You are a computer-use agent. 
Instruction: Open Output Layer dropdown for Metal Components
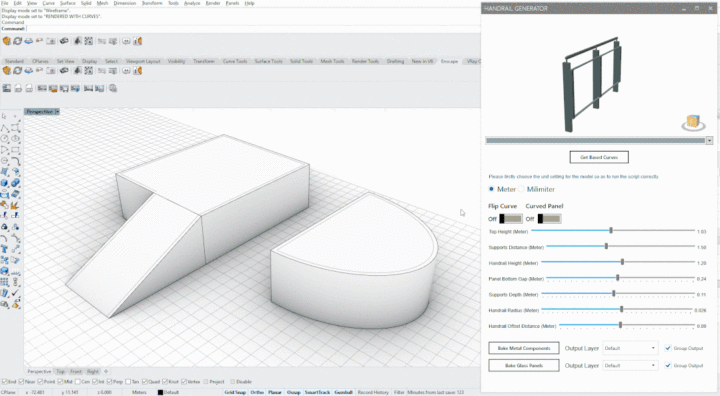click(630, 348)
